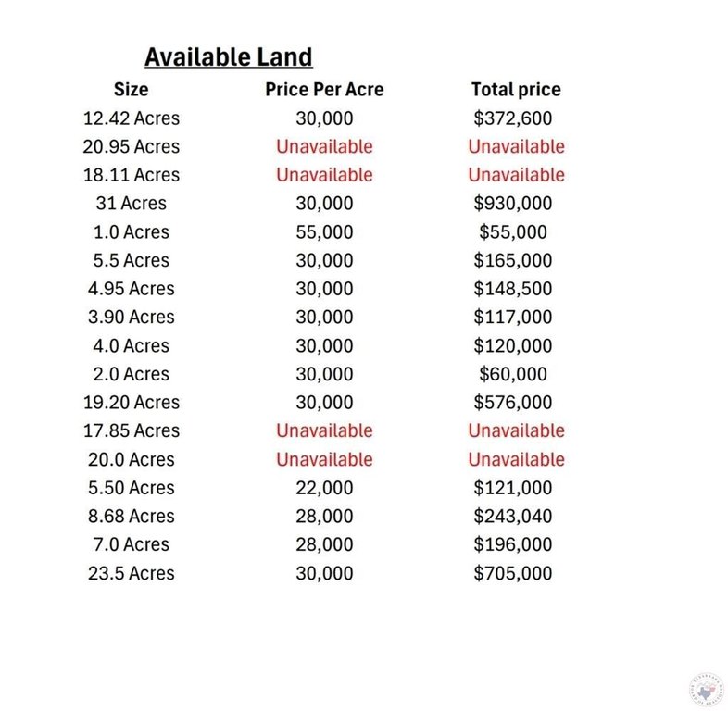Viewport: 728px width, 711px height.
Task: Select the Size column header
Action: tap(131, 90)
